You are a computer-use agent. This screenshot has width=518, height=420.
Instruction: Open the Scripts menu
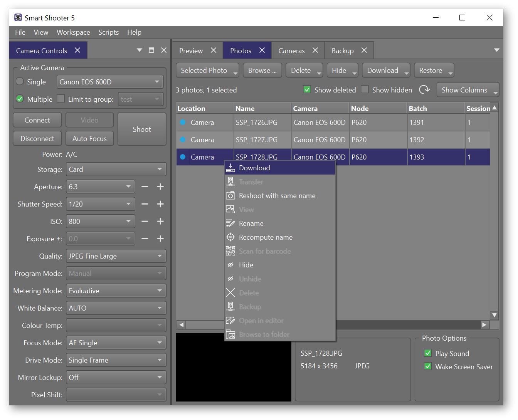tap(108, 32)
